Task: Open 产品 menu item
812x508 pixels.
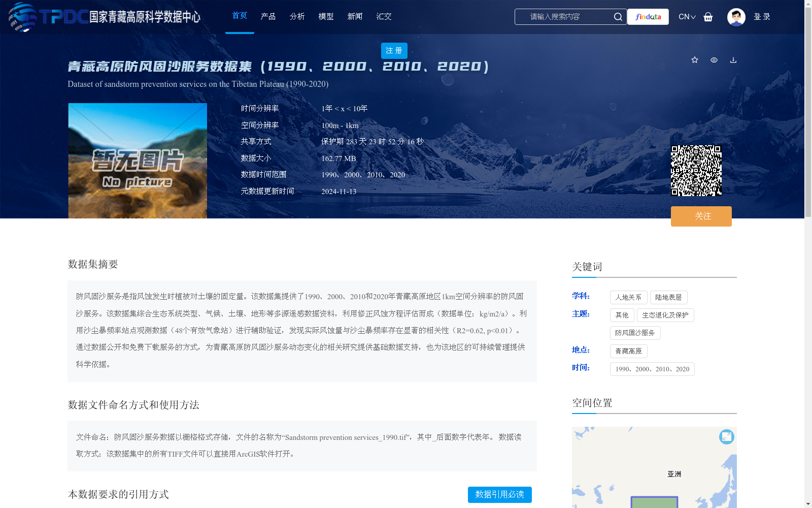Action: point(268,16)
